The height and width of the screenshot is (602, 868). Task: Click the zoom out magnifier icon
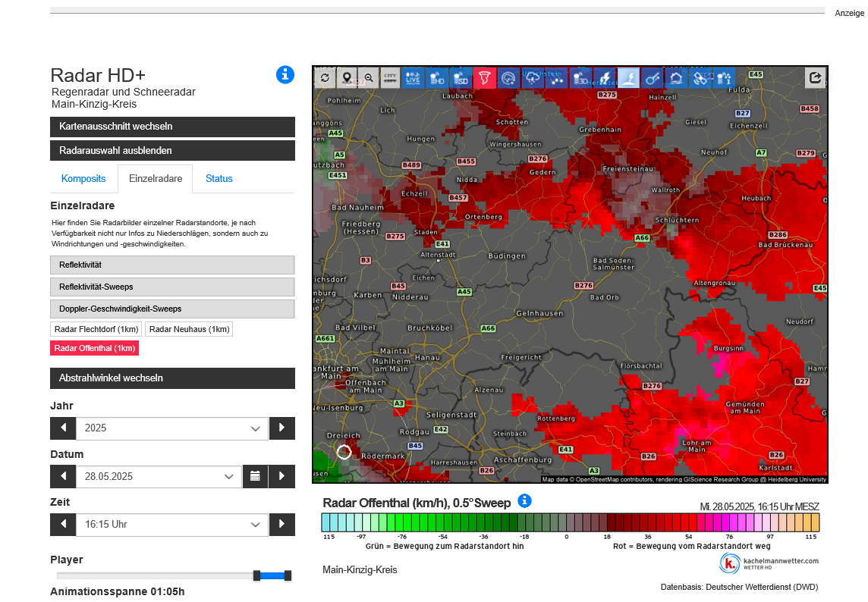click(369, 77)
